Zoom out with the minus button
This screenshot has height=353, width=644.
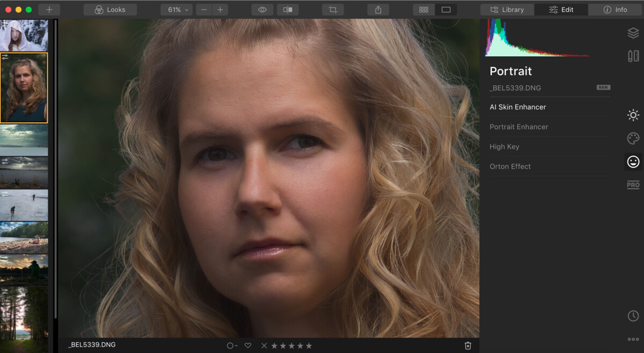tap(204, 10)
